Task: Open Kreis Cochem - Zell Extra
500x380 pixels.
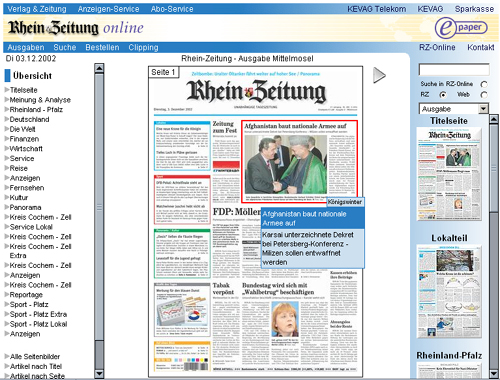Action: (x=40, y=251)
